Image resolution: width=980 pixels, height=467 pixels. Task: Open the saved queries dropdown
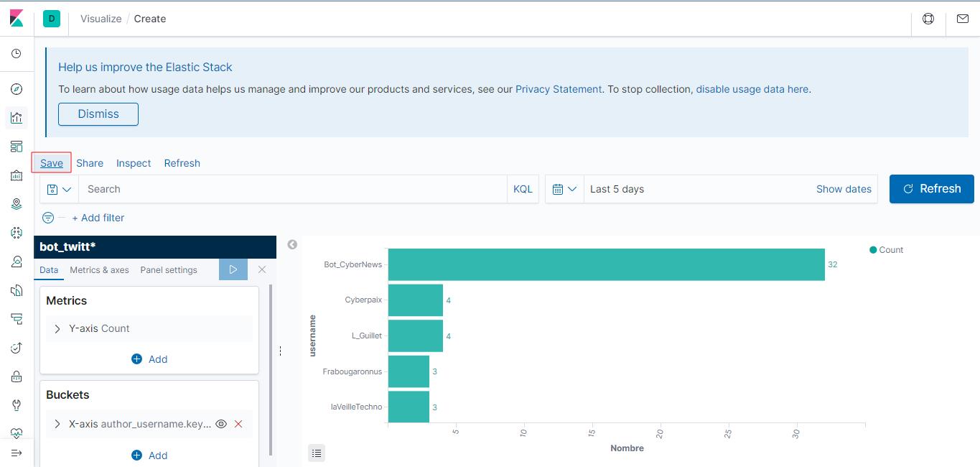pyautogui.click(x=59, y=189)
